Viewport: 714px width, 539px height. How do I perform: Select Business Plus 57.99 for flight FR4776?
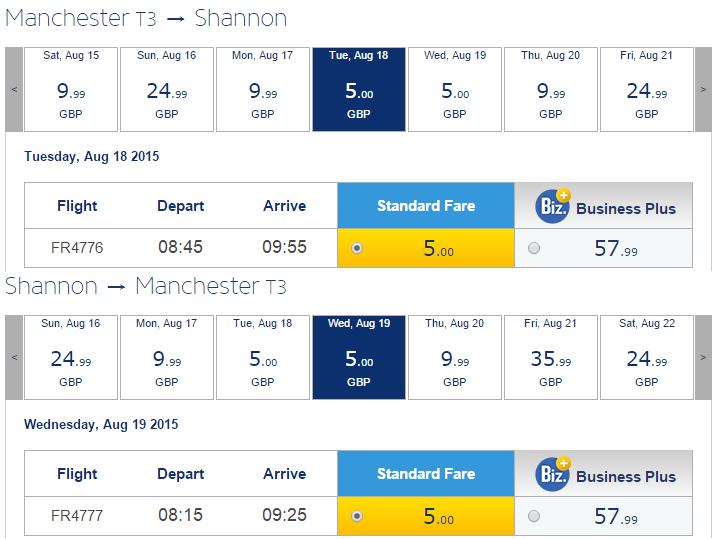pyautogui.click(x=534, y=248)
